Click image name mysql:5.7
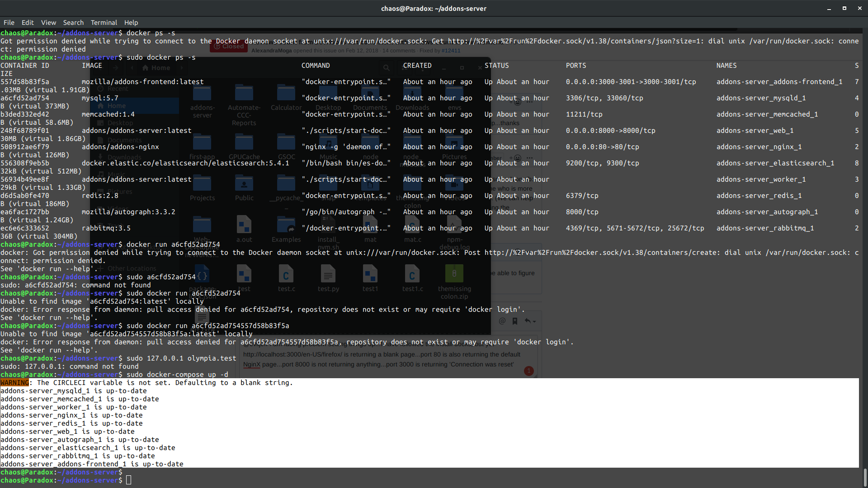Screen dimensions: 868x488 coord(100,98)
